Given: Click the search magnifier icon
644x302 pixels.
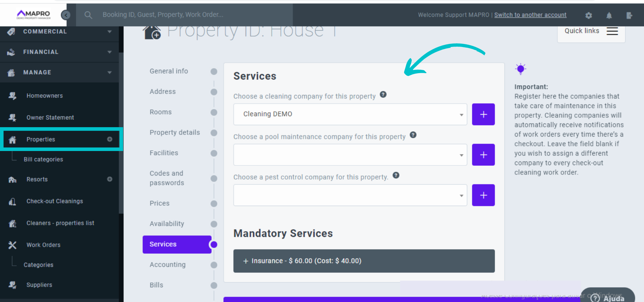Looking at the screenshot, I should [88, 15].
